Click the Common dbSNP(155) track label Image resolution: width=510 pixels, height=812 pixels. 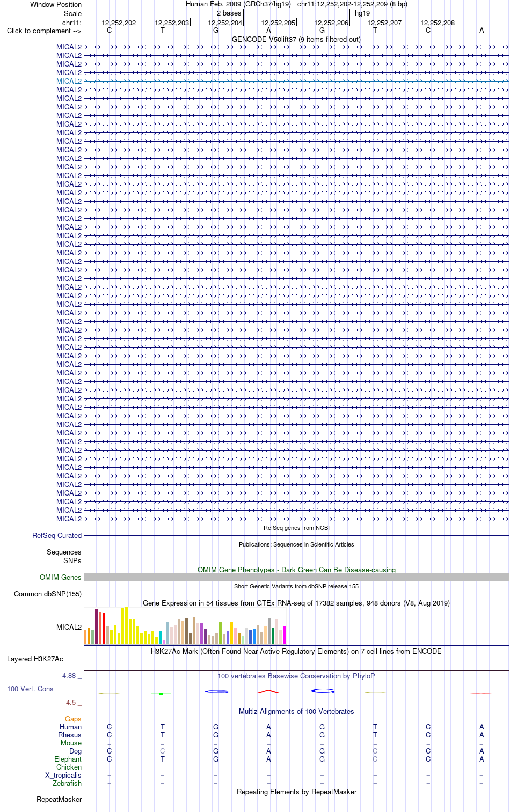tap(48, 594)
